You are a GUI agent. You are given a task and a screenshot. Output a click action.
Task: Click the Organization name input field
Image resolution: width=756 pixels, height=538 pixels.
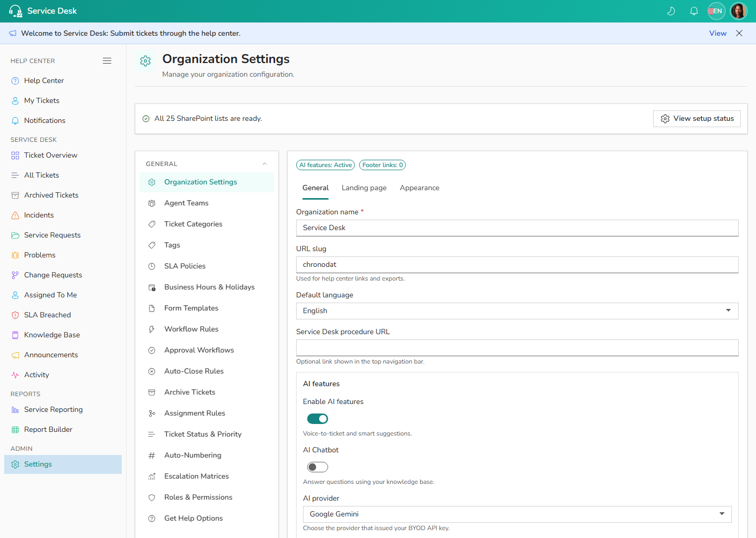pos(517,228)
